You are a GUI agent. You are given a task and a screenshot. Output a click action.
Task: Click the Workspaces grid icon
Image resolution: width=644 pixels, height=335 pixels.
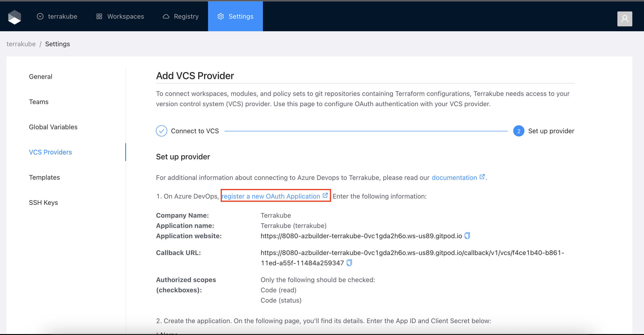(x=99, y=17)
